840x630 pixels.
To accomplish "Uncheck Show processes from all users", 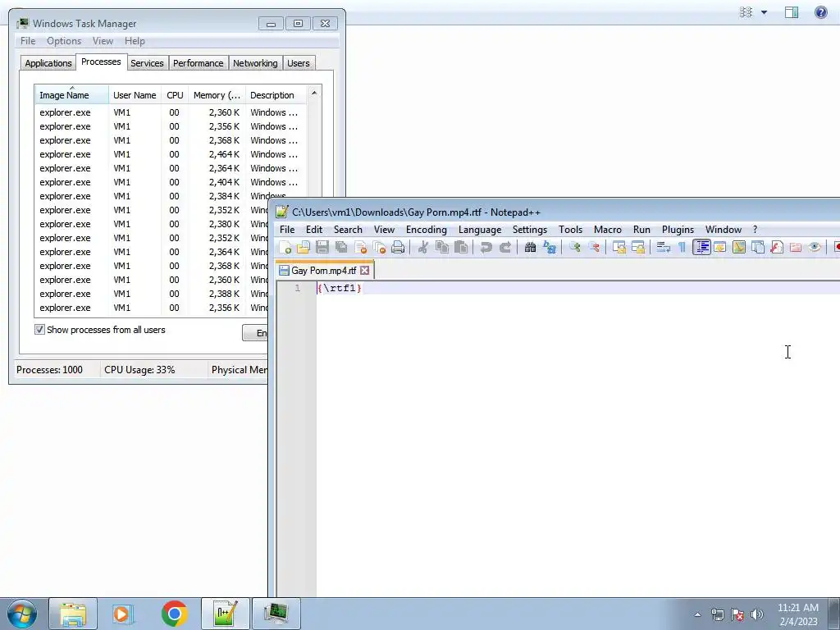I will pyautogui.click(x=39, y=330).
